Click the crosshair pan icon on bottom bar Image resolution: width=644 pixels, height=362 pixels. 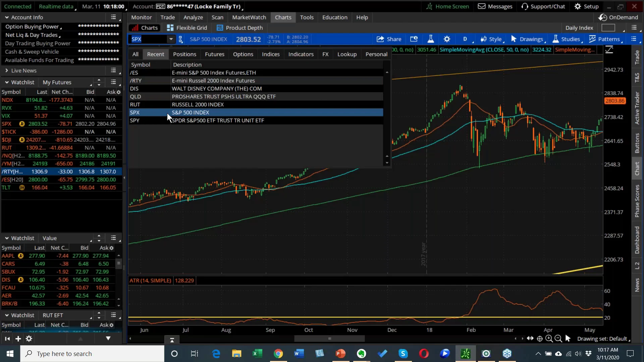click(x=540, y=339)
